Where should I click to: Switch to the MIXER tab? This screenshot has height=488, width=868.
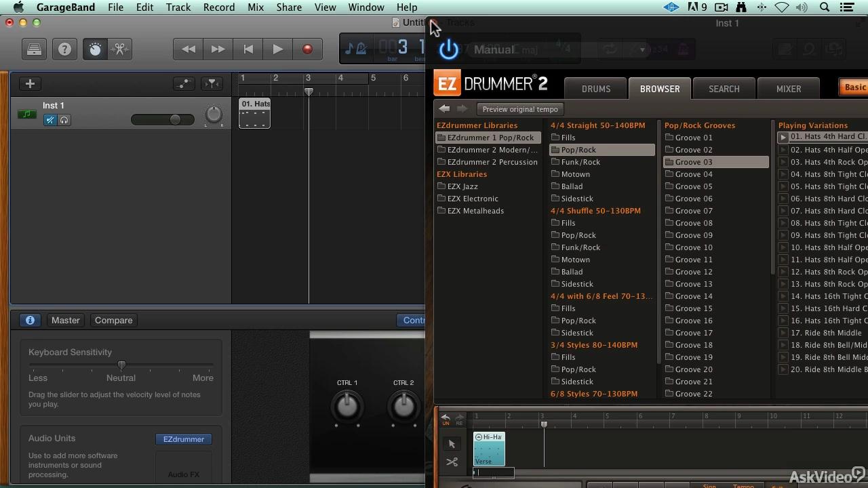[789, 89]
